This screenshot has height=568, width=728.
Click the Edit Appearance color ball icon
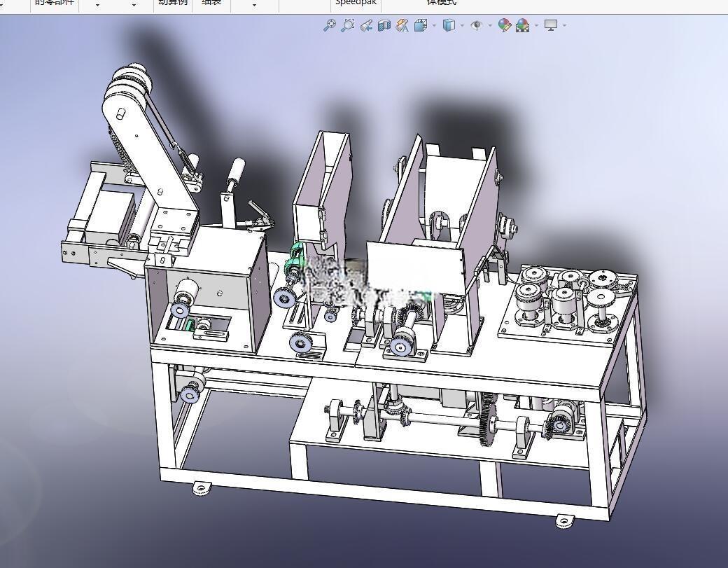504,25
